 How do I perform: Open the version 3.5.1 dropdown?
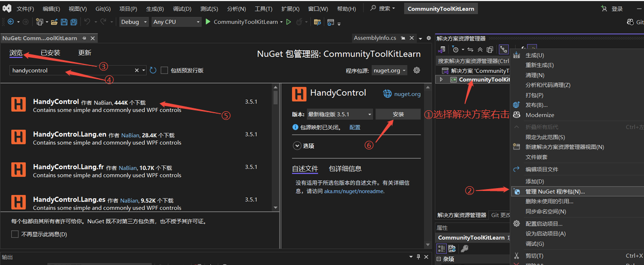click(x=340, y=115)
